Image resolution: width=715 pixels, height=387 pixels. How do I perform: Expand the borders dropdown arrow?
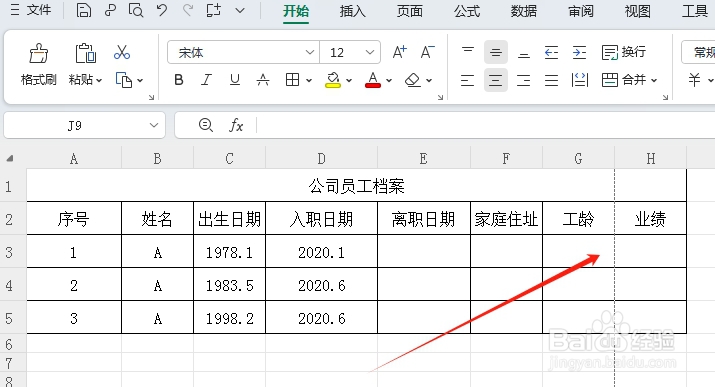[309, 81]
